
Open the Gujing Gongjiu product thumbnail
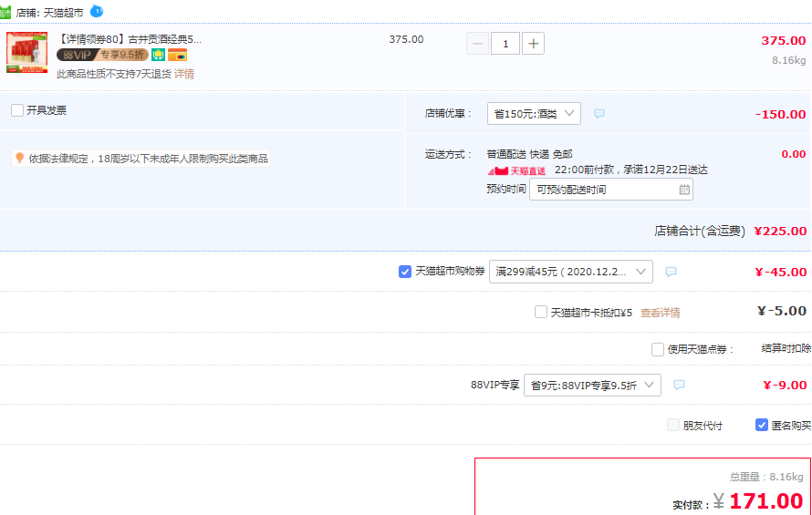pos(27,52)
